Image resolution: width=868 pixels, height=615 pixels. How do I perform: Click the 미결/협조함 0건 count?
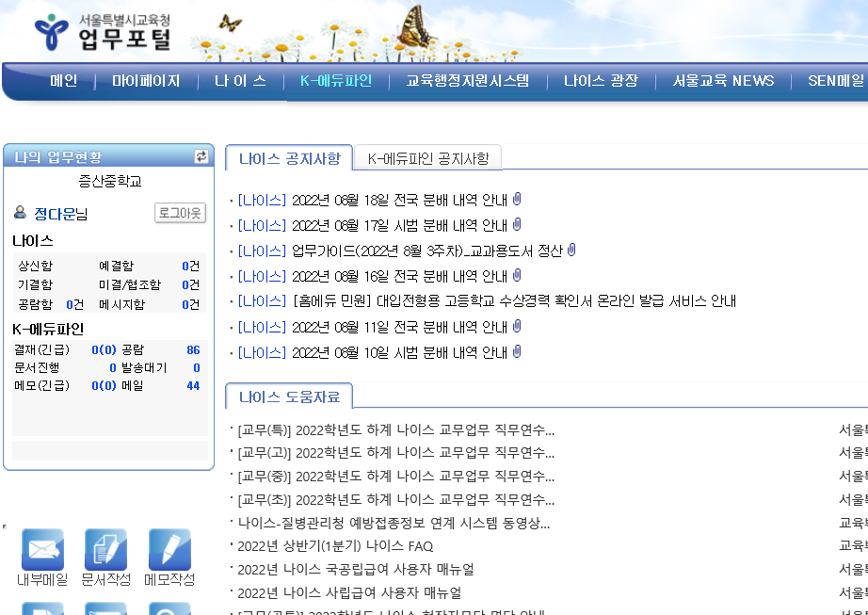point(190,284)
